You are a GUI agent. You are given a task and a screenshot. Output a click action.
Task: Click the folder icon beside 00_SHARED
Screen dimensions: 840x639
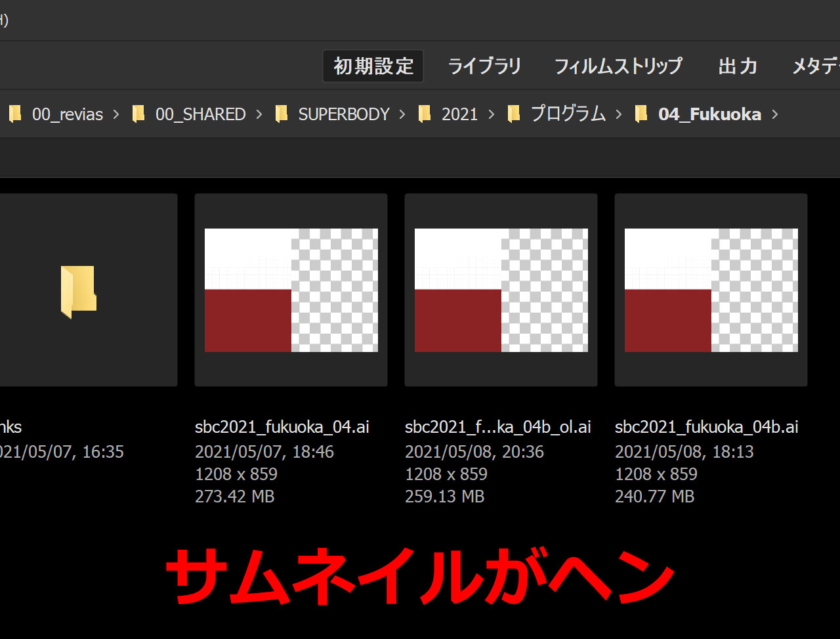[x=138, y=114]
